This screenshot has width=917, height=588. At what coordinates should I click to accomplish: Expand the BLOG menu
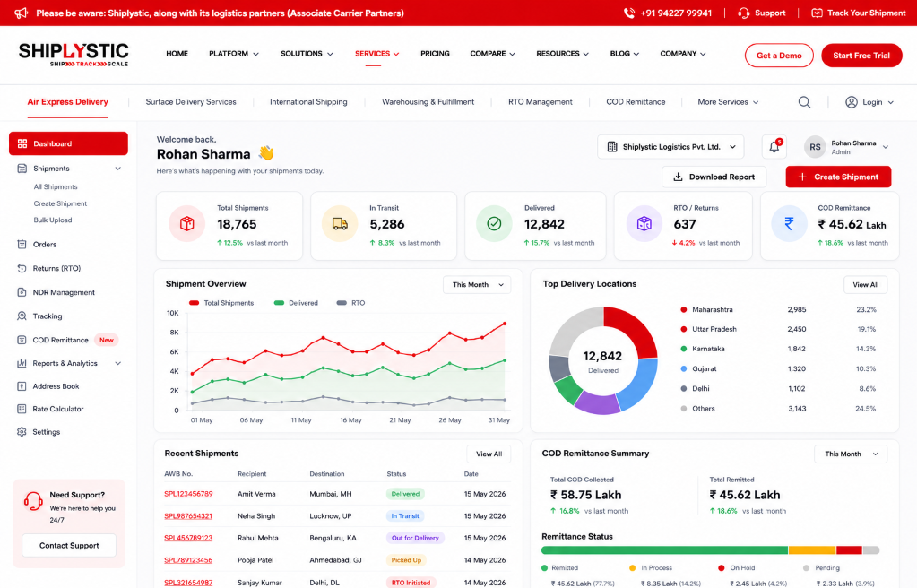pyautogui.click(x=625, y=54)
